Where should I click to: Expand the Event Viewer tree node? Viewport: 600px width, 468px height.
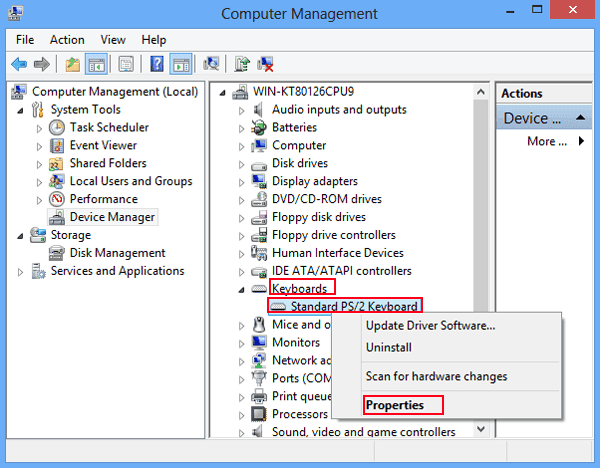(39, 146)
